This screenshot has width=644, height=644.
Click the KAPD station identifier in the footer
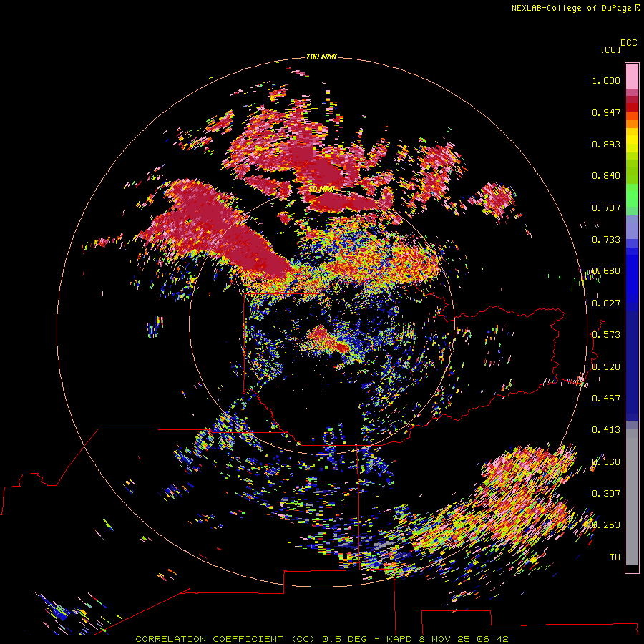click(399, 639)
